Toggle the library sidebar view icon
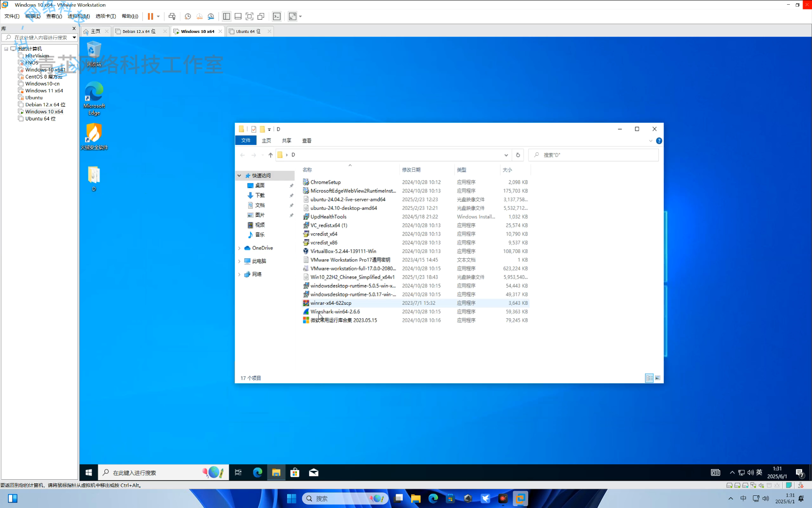This screenshot has width=812, height=508. pyautogui.click(x=226, y=16)
